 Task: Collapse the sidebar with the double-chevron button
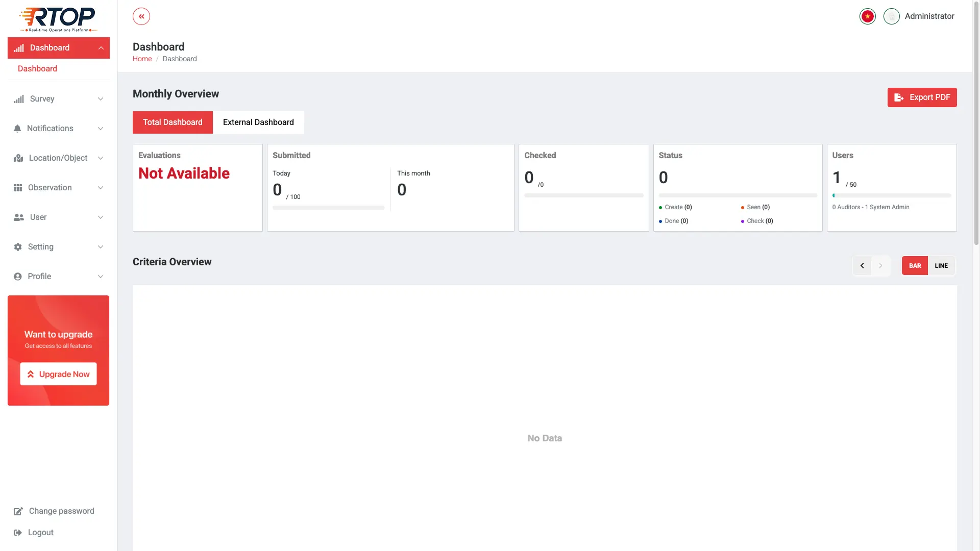pyautogui.click(x=141, y=16)
